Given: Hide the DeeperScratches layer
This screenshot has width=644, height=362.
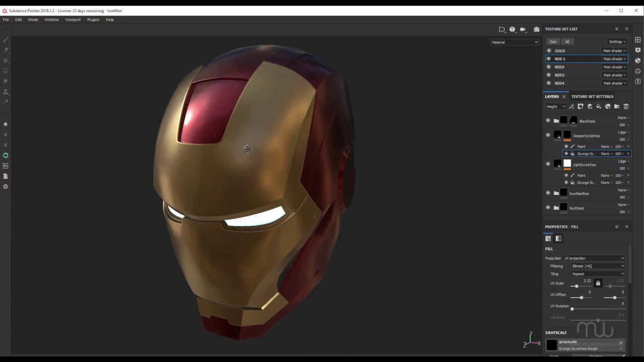Looking at the screenshot, I should (x=548, y=135).
